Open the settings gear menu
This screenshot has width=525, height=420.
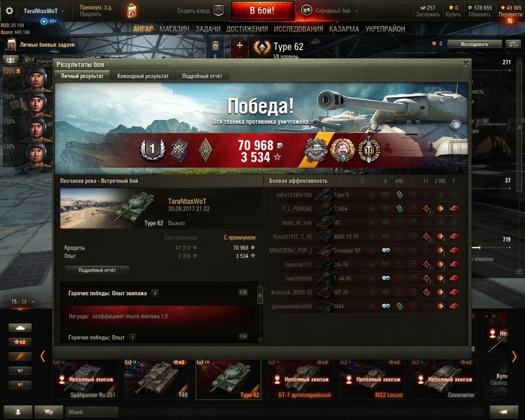click(x=9, y=11)
